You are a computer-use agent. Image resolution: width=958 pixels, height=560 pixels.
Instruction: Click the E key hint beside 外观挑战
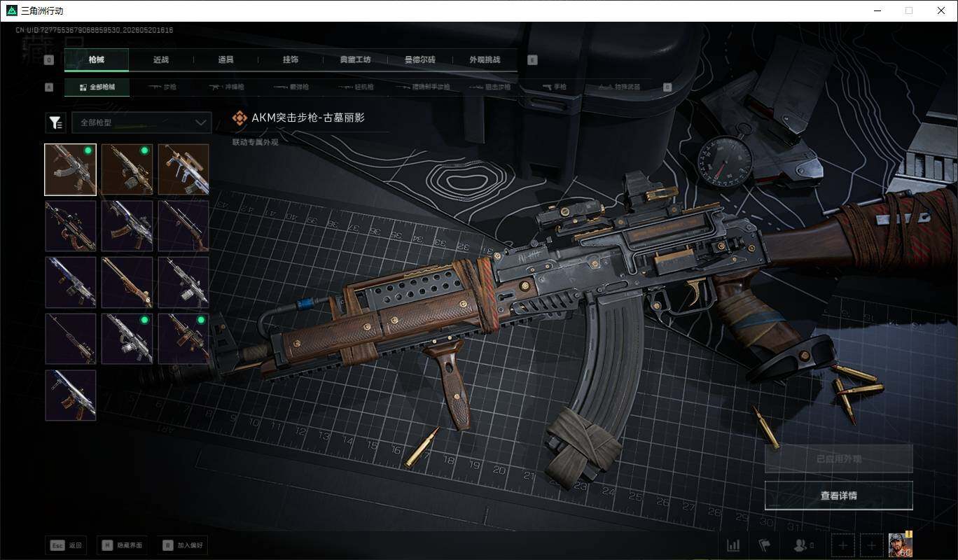coord(532,60)
